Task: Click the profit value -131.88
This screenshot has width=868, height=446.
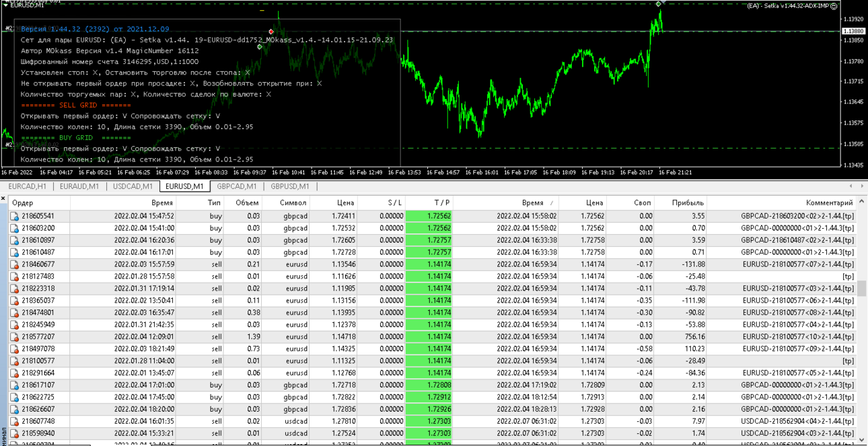Action: [x=692, y=264]
